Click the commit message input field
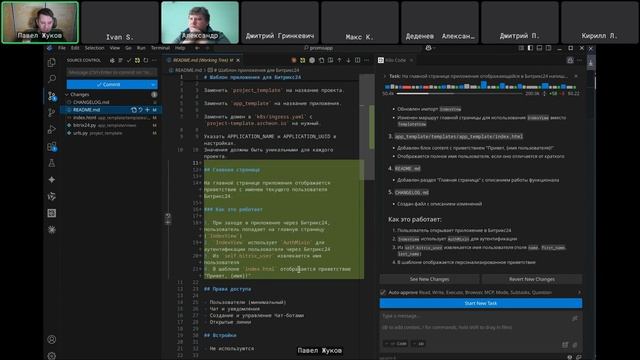640x360 pixels. (x=112, y=72)
